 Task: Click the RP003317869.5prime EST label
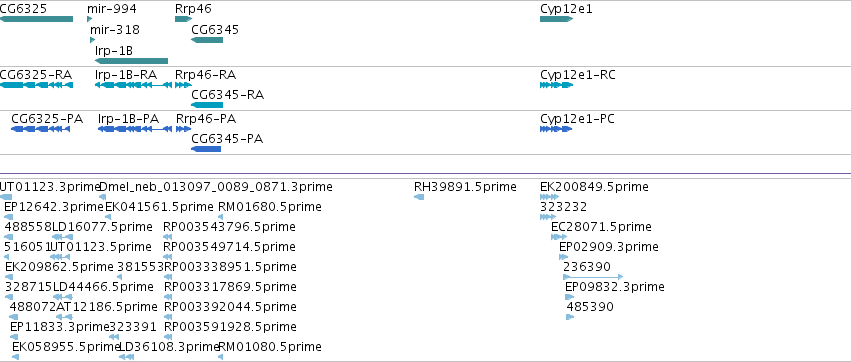[230, 287]
